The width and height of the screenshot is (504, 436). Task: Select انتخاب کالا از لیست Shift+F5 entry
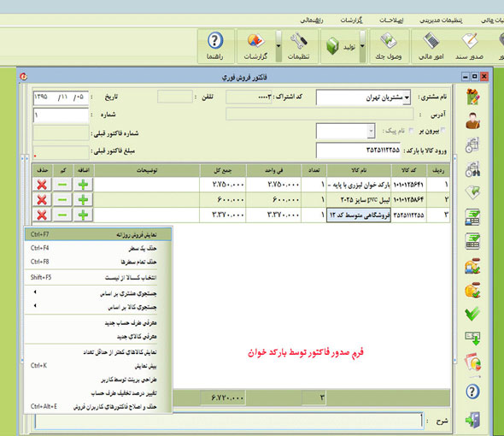coord(98,277)
